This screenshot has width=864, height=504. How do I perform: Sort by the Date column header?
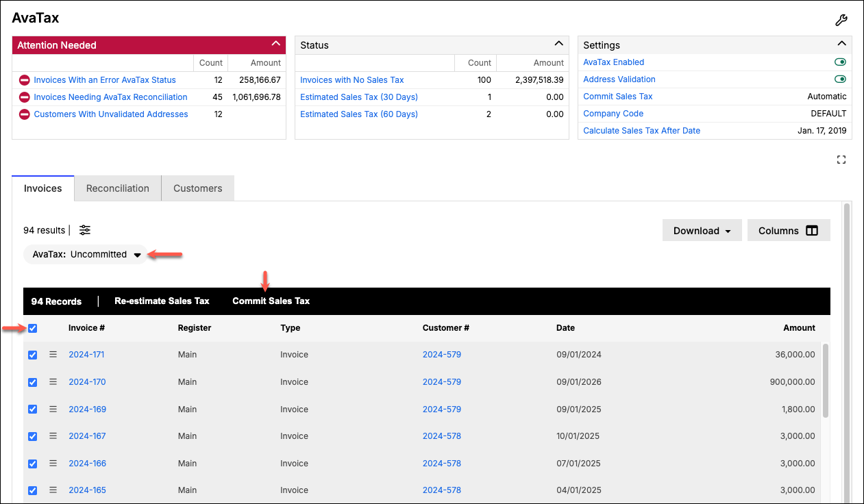(565, 328)
